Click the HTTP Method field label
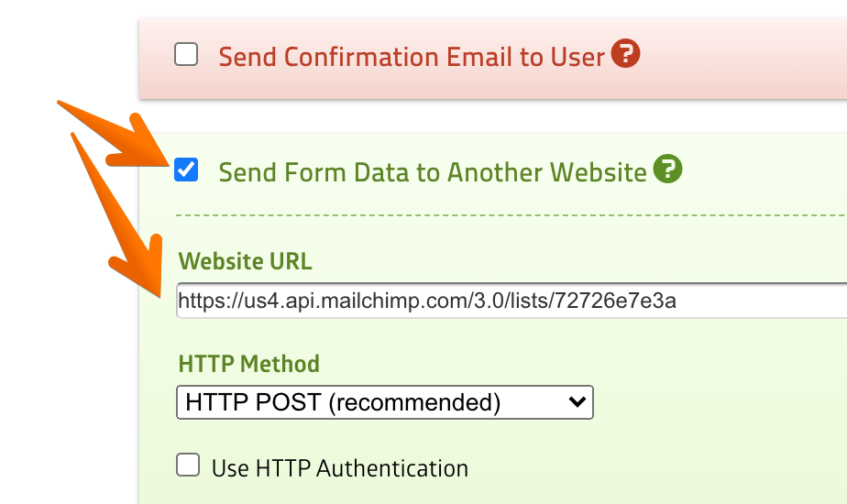This screenshot has width=847, height=504. (x=248, y=364)
